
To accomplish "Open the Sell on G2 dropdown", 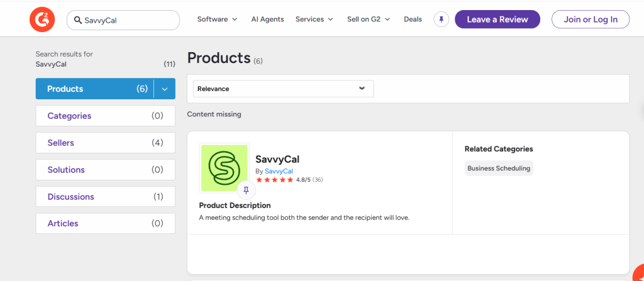I will pyautogui.click(x=369, y=19).
